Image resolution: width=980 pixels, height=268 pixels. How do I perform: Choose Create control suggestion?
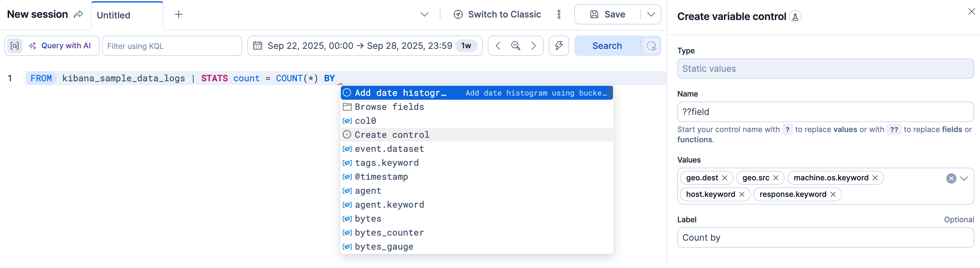coord(476,135)
